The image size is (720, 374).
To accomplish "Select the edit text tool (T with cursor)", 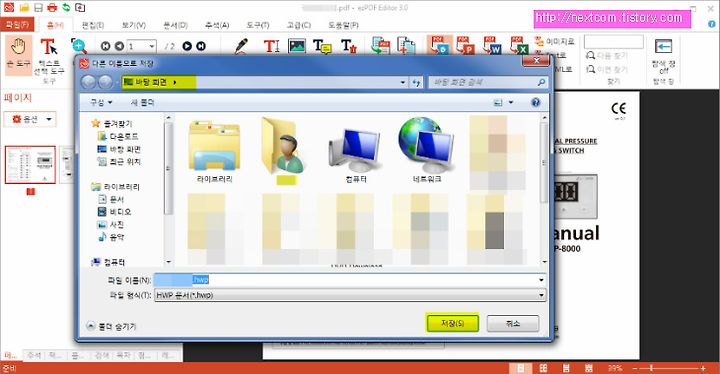I will (x=271, y=46).
